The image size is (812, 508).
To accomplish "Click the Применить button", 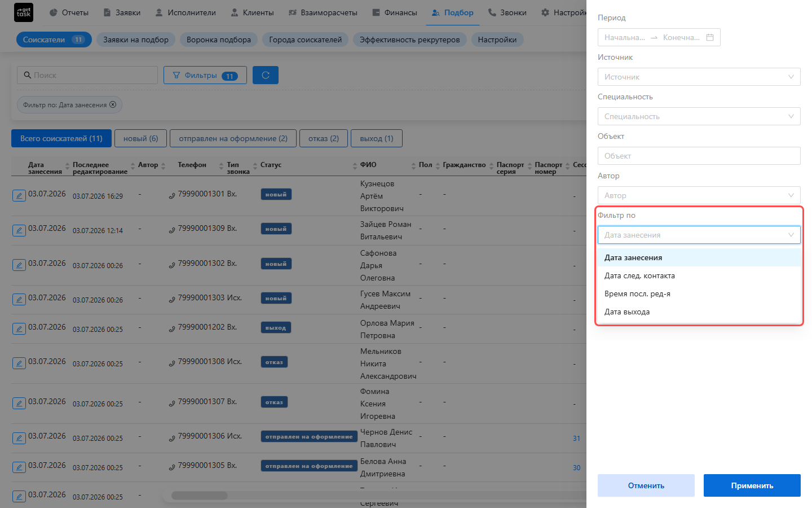I will pyautogui.click(x=752, y=485).
